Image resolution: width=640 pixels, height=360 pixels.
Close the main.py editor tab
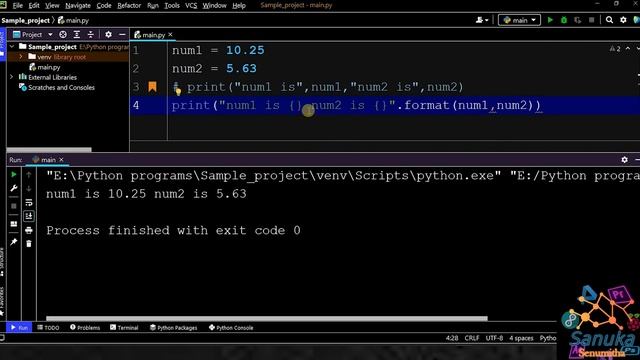click(170, 35)
